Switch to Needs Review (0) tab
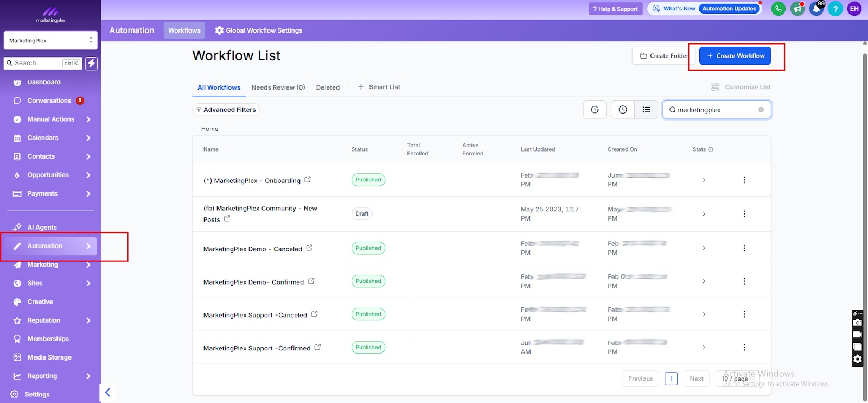This screenshot has width=868, height=403. click(x=278, y=87)
